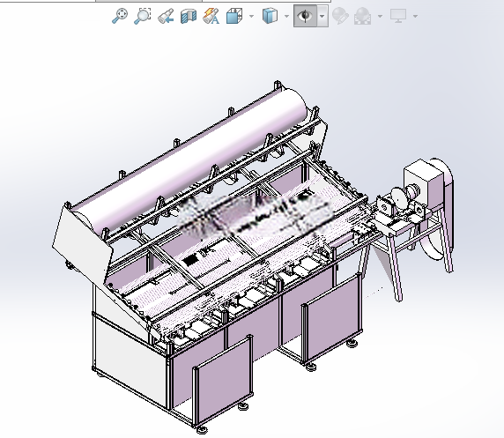The width and height of the screenshot is (504, 438).
Task: Click the View Settings monitor icon
Action: click(x=398, y=16)
